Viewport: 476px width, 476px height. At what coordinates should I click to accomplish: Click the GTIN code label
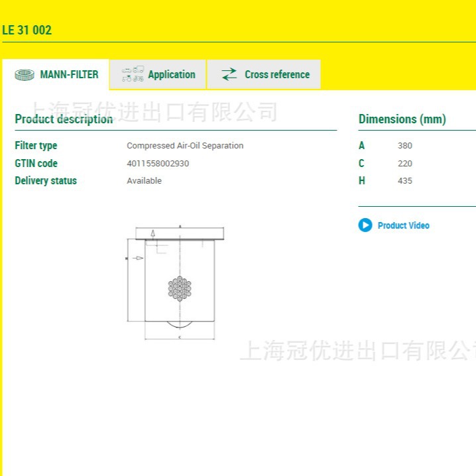pyautogui.click(x=36, y=164)
